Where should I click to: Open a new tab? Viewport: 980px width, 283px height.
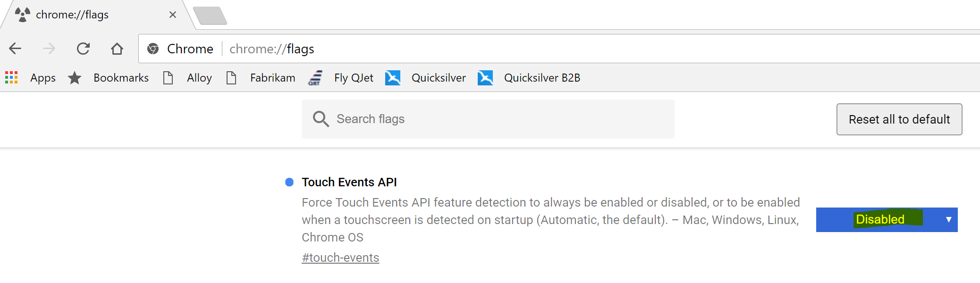pos(210,16)
